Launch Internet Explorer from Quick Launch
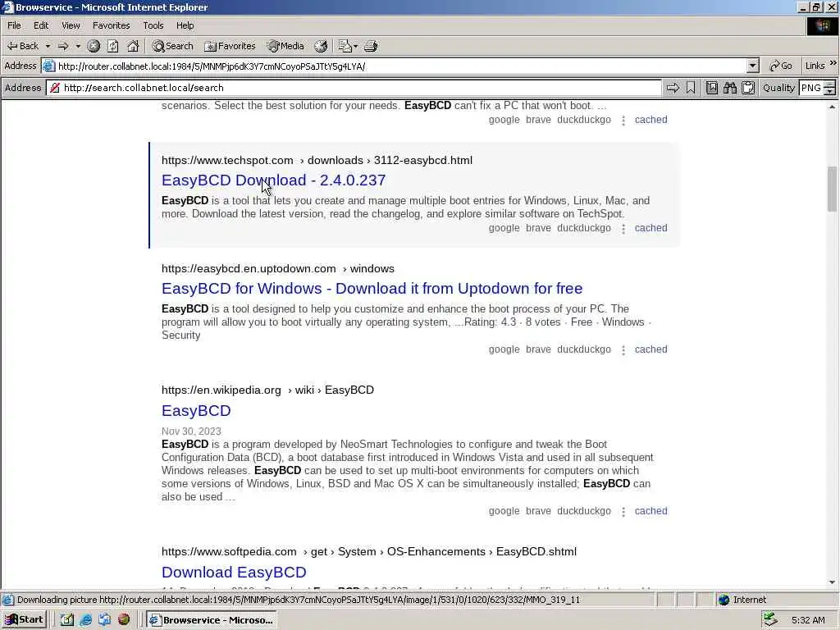 [85, 620]
